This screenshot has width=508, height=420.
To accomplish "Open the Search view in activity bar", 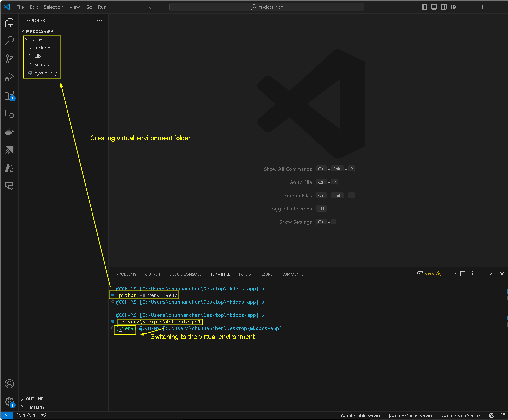I will 9,40.
